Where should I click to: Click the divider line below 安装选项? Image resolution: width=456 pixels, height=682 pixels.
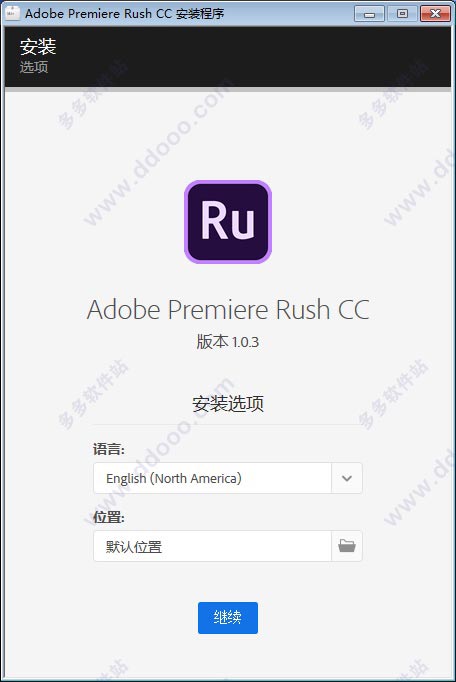228,424
